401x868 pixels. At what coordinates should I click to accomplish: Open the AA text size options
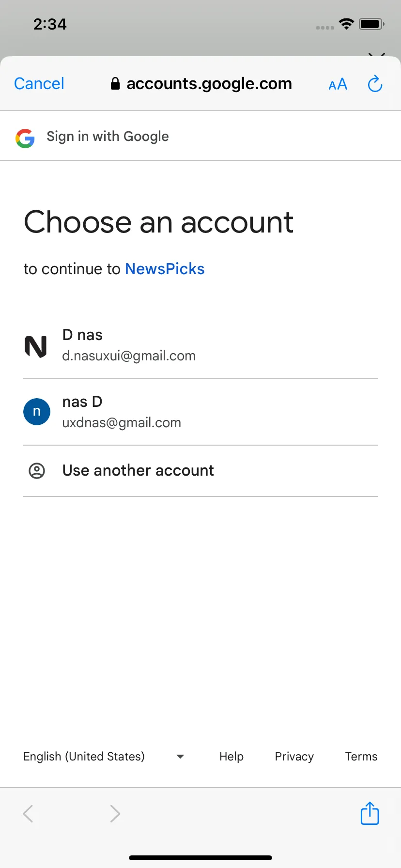pyautogui.click(x=338, y=84)
